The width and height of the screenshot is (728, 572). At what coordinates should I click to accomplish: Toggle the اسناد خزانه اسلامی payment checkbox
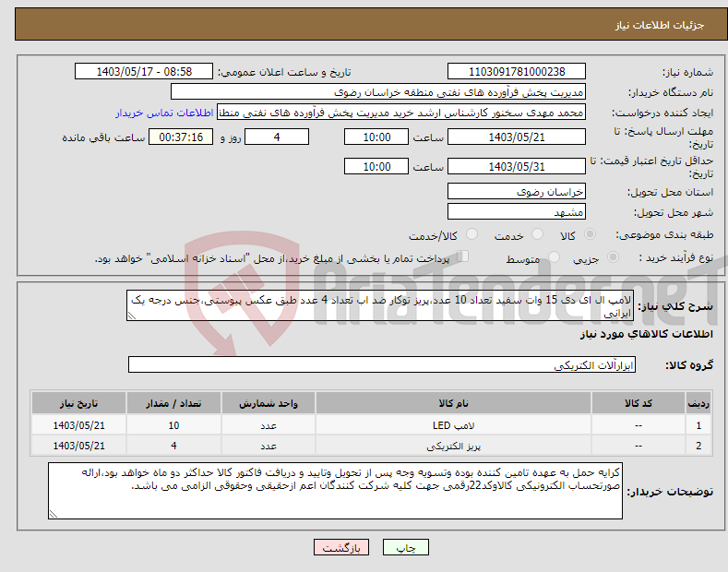click(463, 256)
